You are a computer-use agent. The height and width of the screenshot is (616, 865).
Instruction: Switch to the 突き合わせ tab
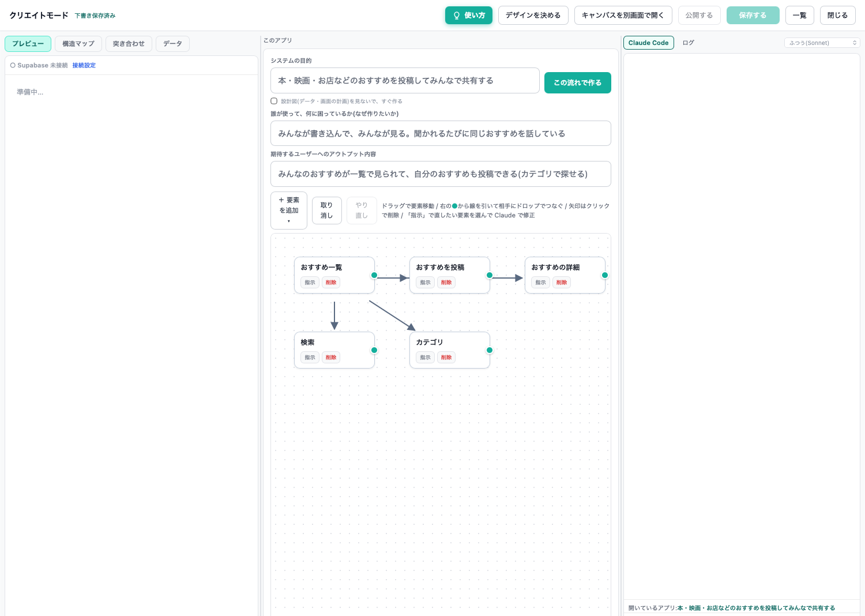129,44
